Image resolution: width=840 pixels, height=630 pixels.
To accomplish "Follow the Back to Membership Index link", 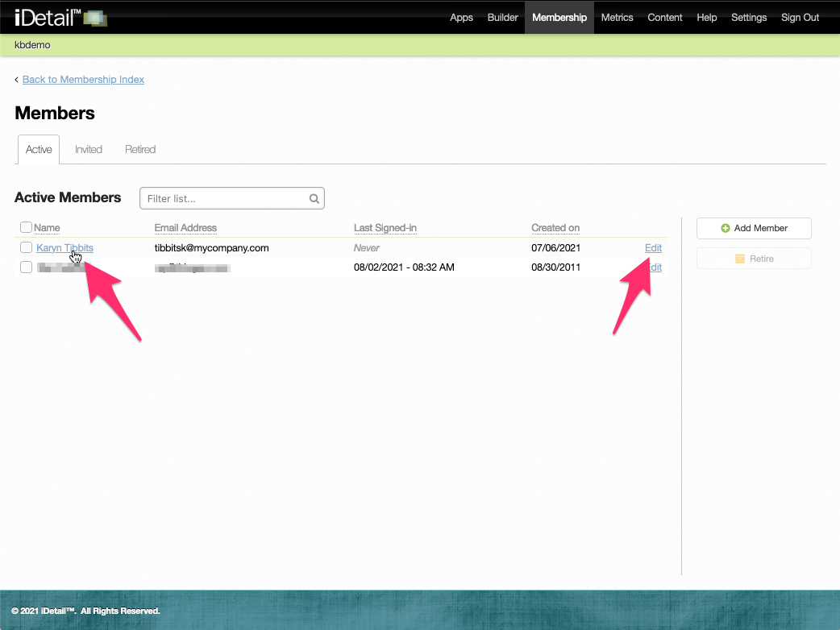I will point(83,80).
